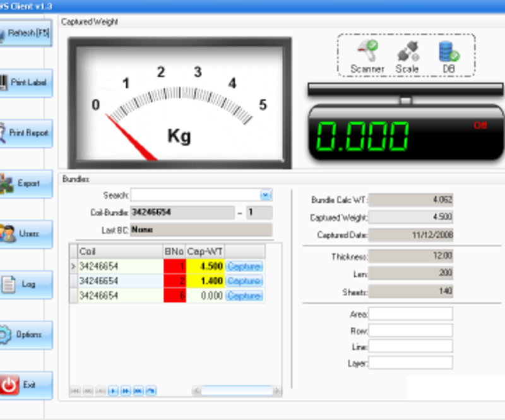The height and width of the screenshot is (420, 505).
Task: Open Print Report from the sidebar
Action: (x=26, y=133)
